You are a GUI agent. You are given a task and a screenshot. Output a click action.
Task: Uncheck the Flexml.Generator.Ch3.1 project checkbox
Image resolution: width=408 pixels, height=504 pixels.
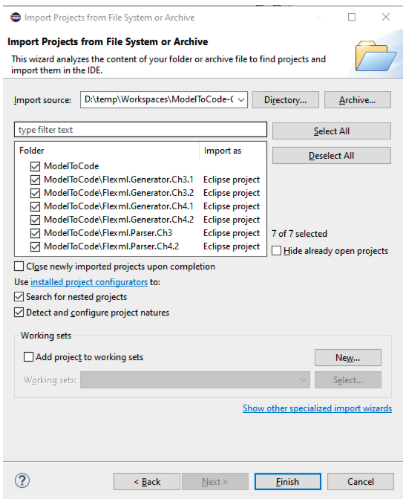pyautogui.click(x=35, y=180)
